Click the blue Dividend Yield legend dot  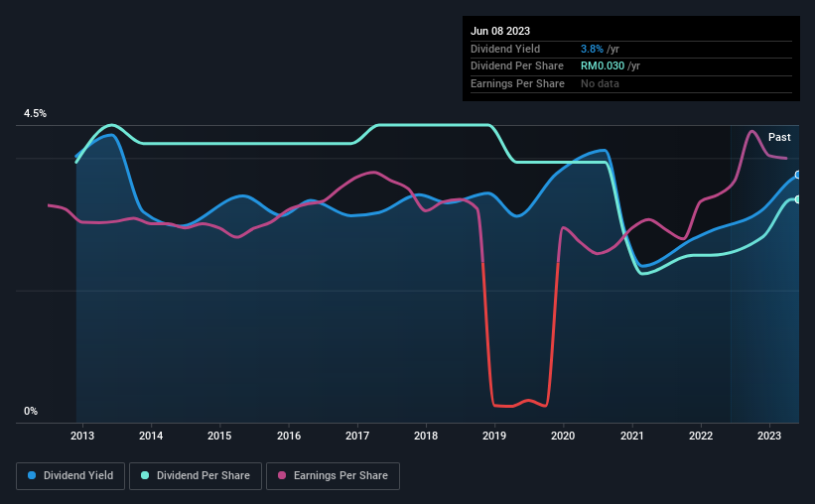(32, 475)
